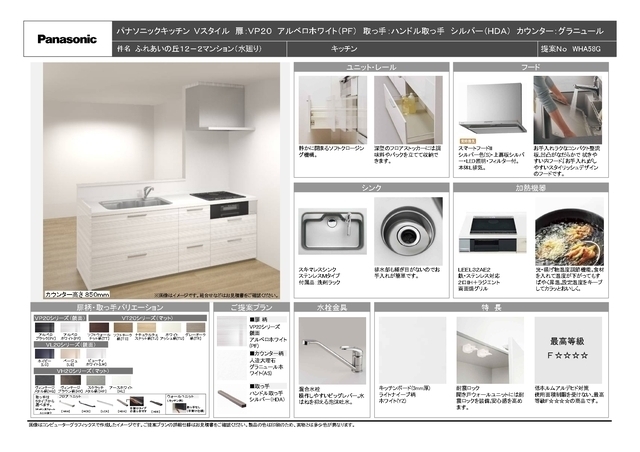Click the 加熱機器 section header
Image resolution: width=640 pixels, height=452 pixels.
click(531, 187)
